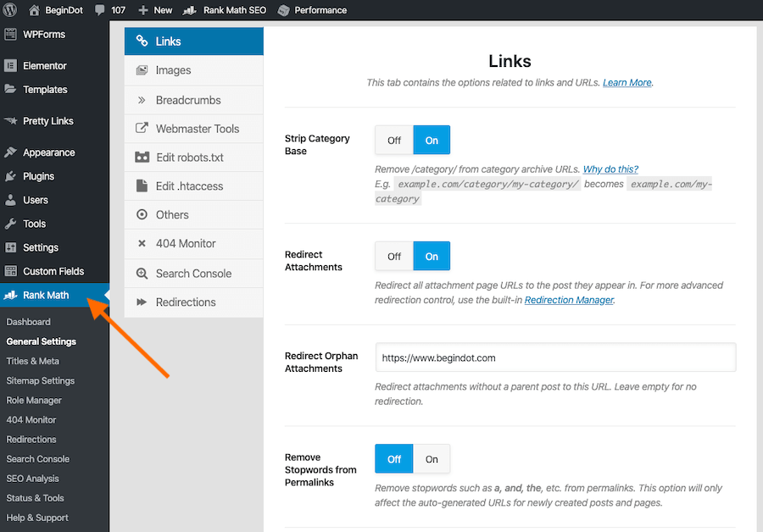
Task: Click the Settings sliders icon
Action: 10,247
